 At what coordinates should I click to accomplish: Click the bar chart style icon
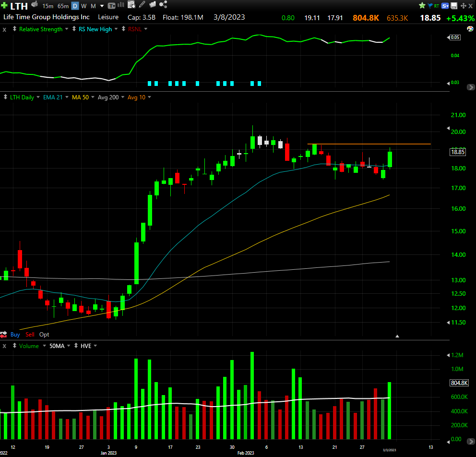[121, 4]
